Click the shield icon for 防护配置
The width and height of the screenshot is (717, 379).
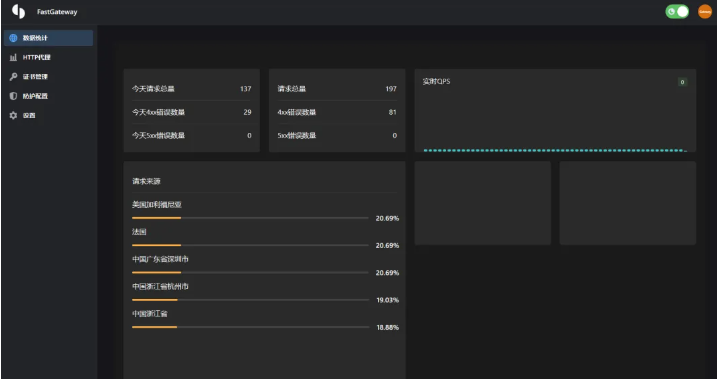(13, 96)
